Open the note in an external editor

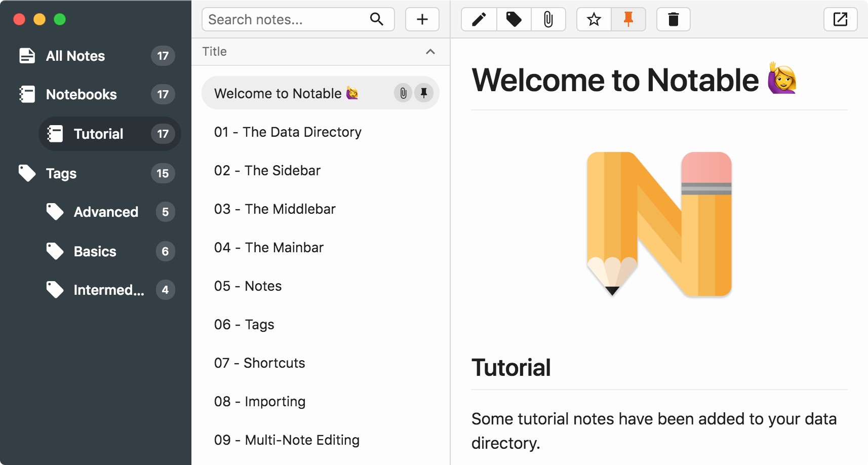tap(840, 19)
